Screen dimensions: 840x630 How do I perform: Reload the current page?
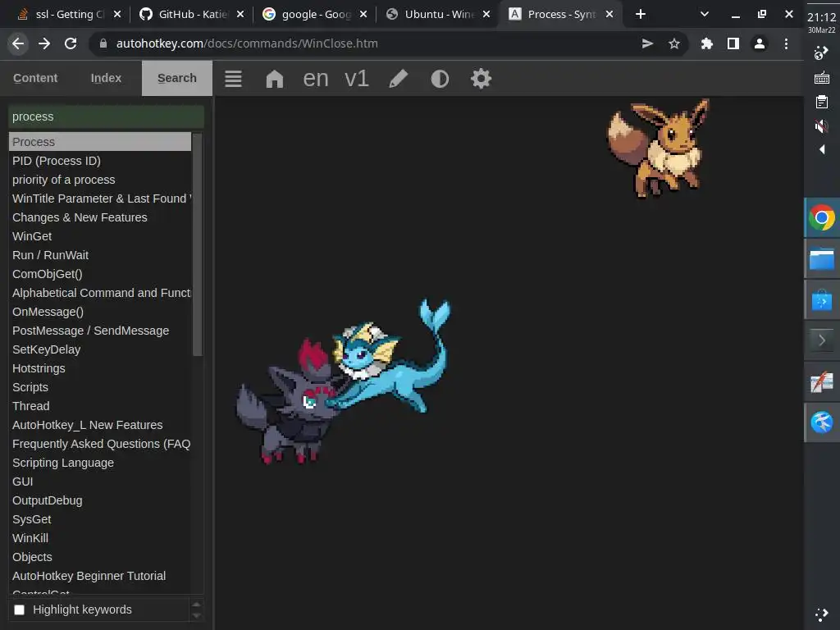71,43
